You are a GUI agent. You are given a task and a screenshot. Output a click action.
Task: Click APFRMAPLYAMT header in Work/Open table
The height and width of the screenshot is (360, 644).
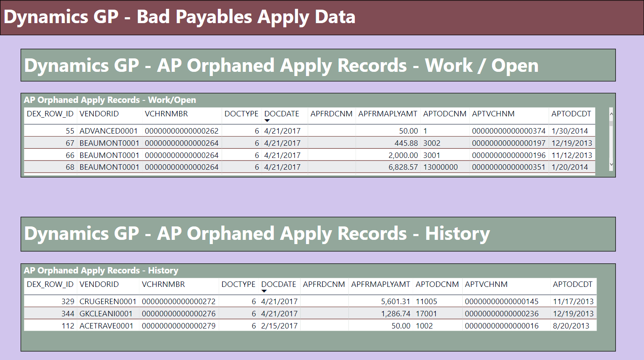pyautogui.click(x=387, y=114)
